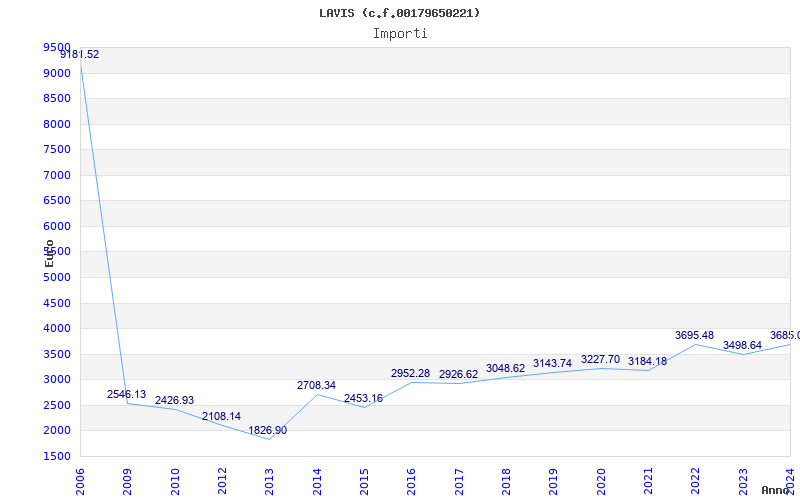
Task: Click the x-axis year 2022
Action: [695, 482]
